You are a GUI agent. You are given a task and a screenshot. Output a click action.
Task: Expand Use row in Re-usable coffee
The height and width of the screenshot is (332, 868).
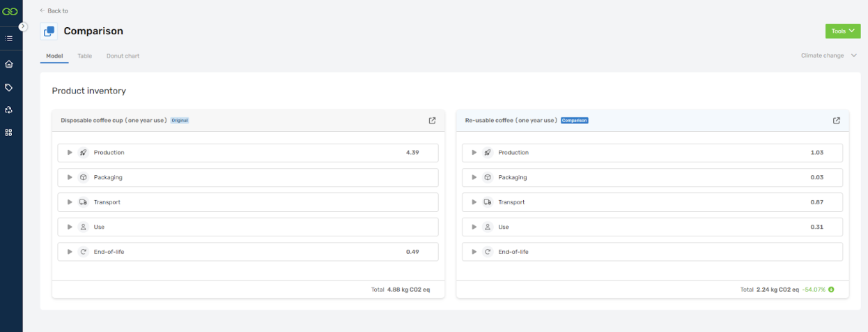click(474, 227)
